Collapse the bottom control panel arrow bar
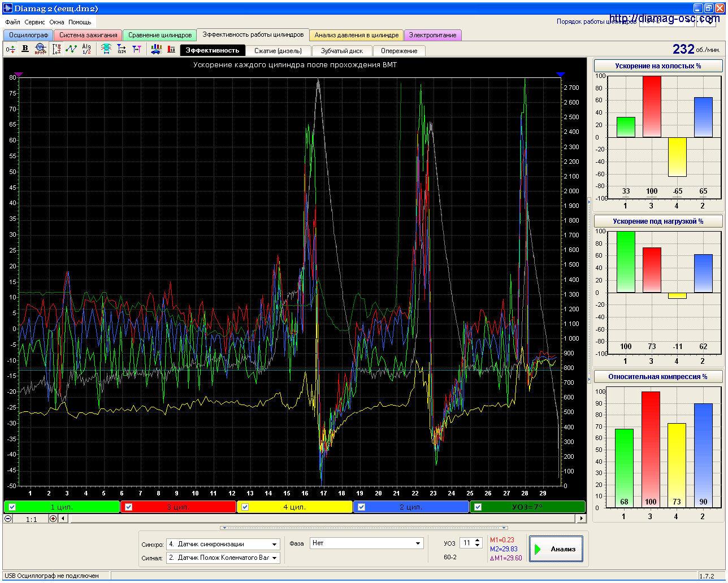The image size is (728, 583). (364, 528)
